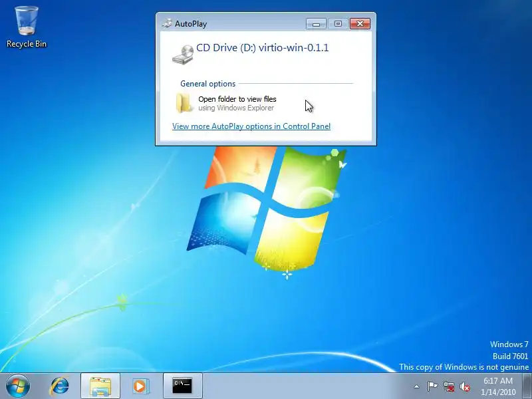Close the AutoPlay window
This screenshot has height=399, width=532.
[360, 23]
